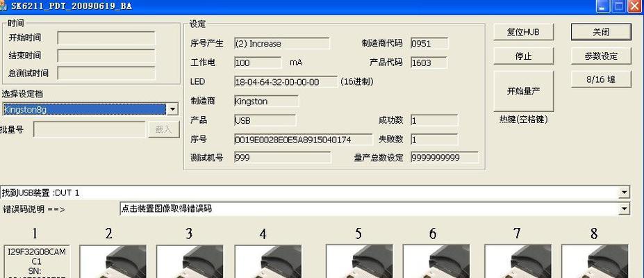
Task: Click the 选择设定档 label
Action: click(22, 94)
